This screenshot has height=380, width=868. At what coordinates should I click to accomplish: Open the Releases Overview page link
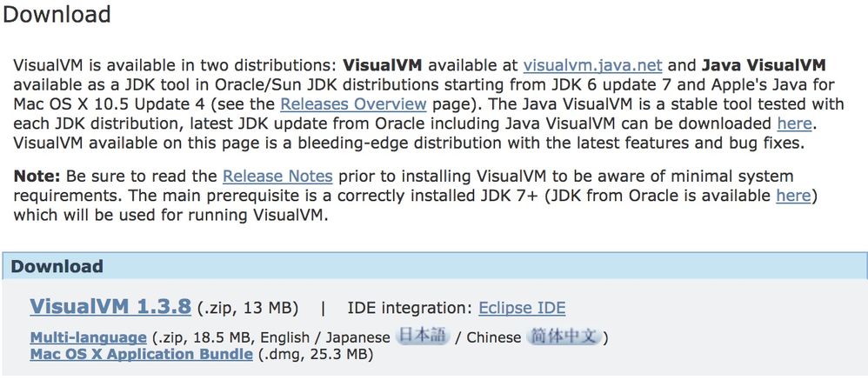point(353,103)
